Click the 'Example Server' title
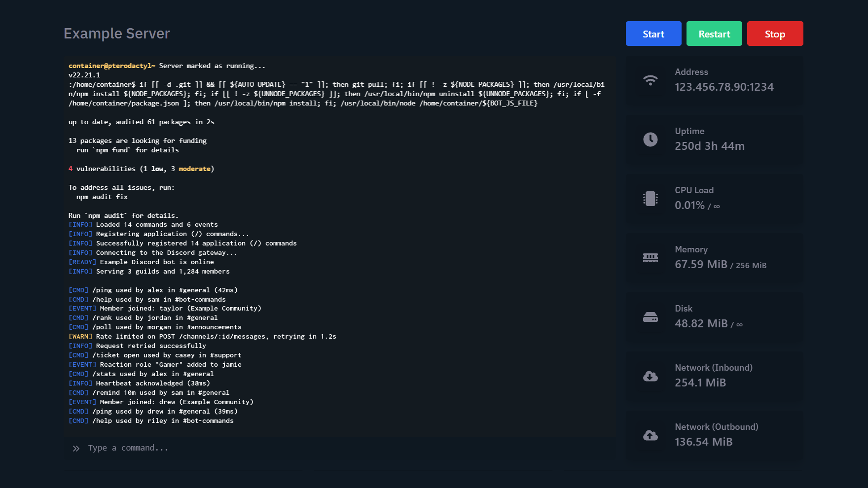 click(x=117, y=34)
